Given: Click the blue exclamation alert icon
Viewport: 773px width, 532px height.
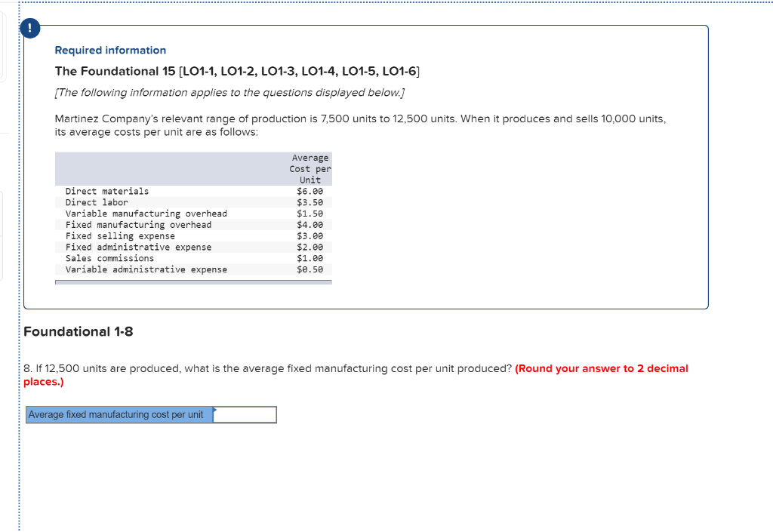Looking at the screenshot, I should pyautogui.click(x=29, y=28).
